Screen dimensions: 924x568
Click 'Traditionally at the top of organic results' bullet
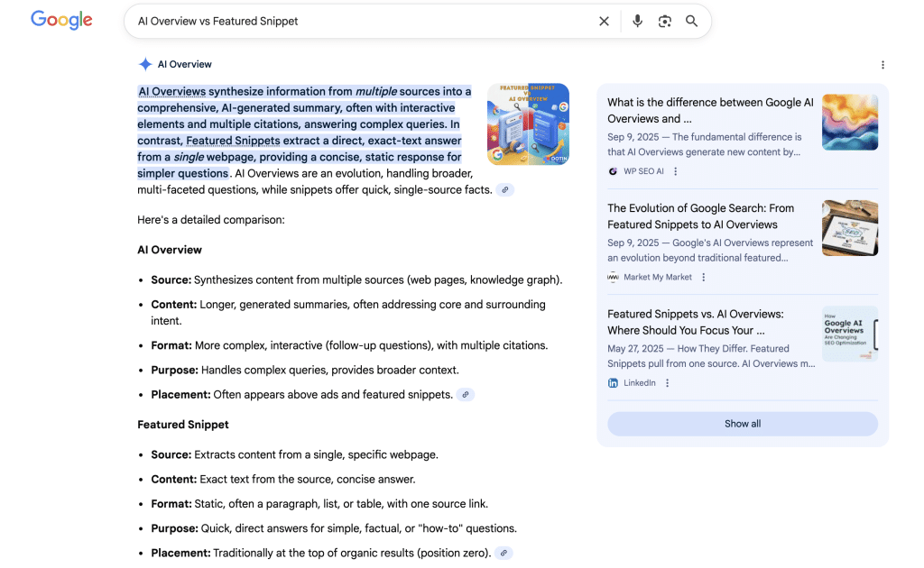[x=321, y=554]
